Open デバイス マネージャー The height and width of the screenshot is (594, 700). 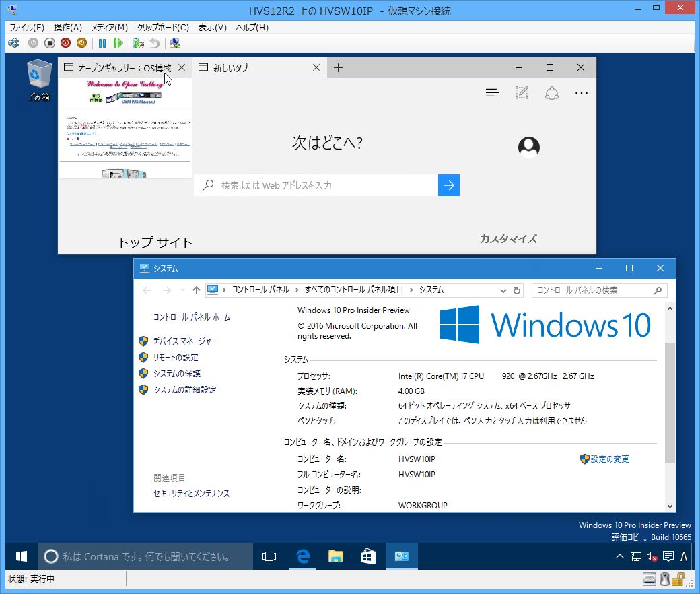point(184,341)
